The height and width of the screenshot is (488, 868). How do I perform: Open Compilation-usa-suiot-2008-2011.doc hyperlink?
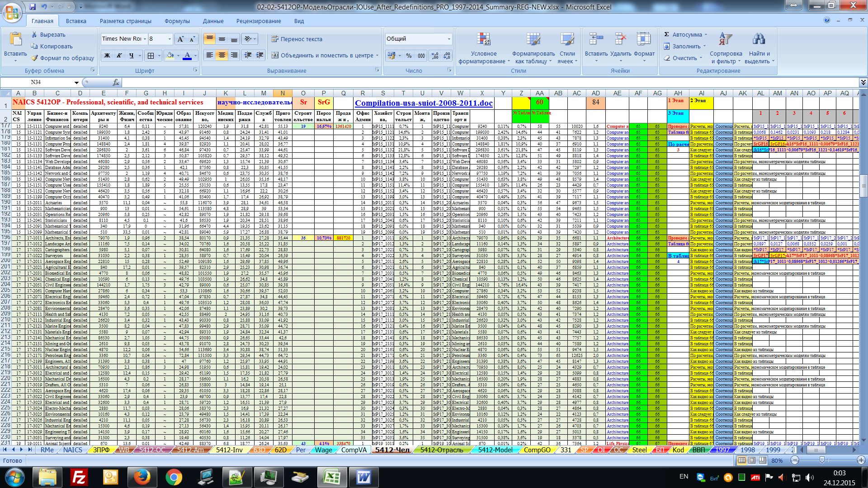423,103
